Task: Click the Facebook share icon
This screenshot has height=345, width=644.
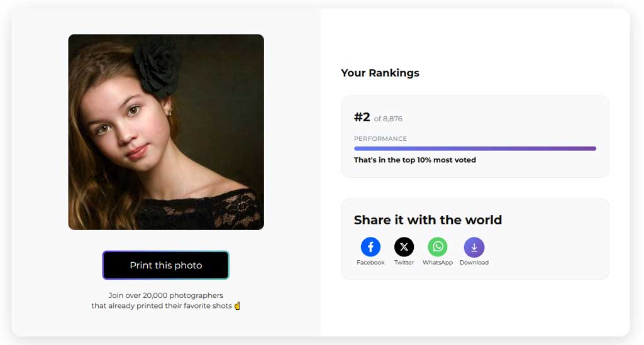Action: click(370, 247)
